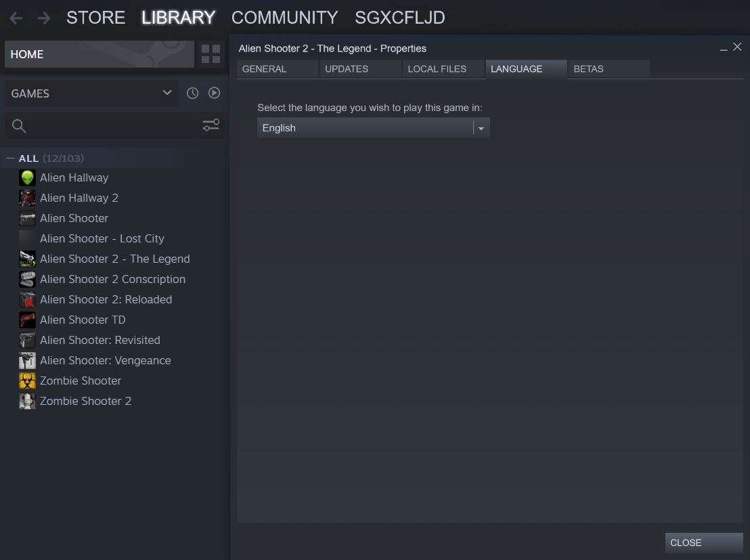Click the language dropdown arrow

[481, 128]
